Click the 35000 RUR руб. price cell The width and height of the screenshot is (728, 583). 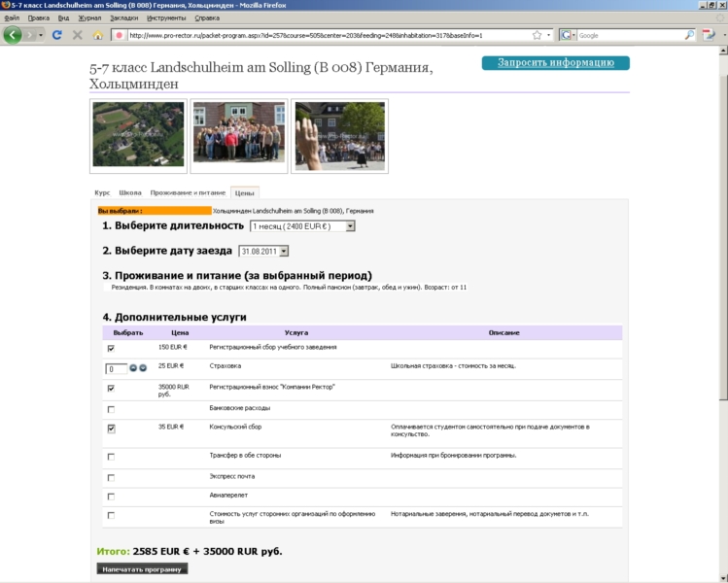(174, 391)
